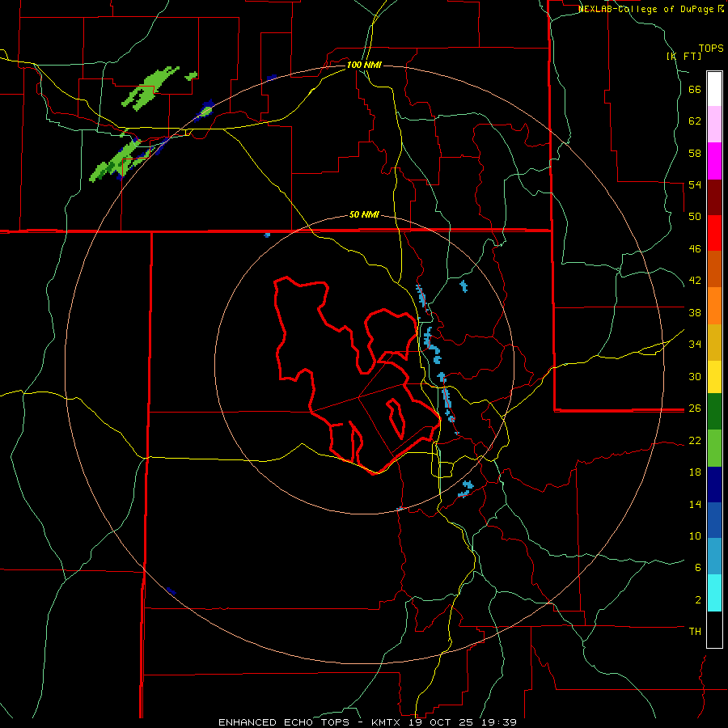This screenshot has width=728, height=728.
Task: Click the "ENHANCED ECHO TOPS" caption text
Action: [284, 722]
